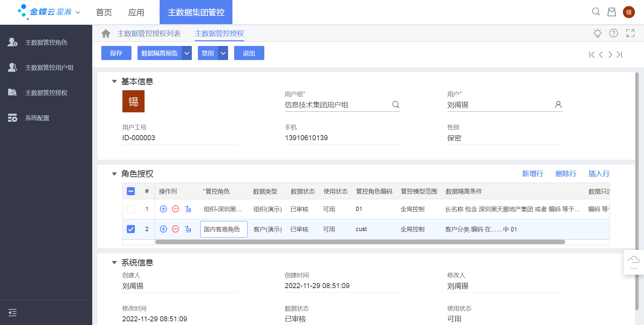This screenshot has height=325, width=644.
Task: Expand the 禁用 dropdown arrow
Action: [223, 53]
